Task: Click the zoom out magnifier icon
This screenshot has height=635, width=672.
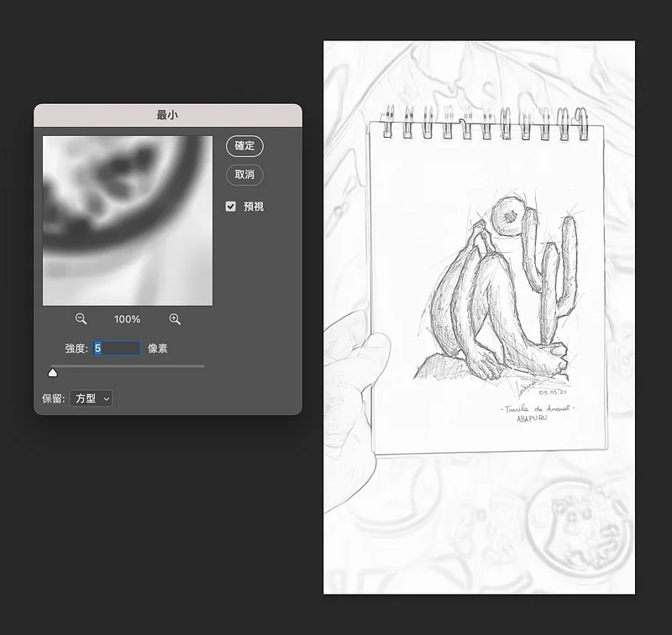Action: pos(81,319)
